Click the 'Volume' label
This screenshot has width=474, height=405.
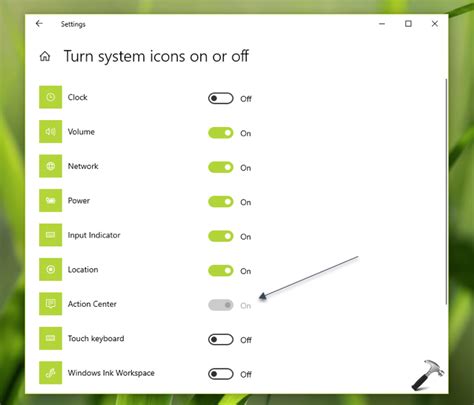pyautogui.click(x=81, y=132)
